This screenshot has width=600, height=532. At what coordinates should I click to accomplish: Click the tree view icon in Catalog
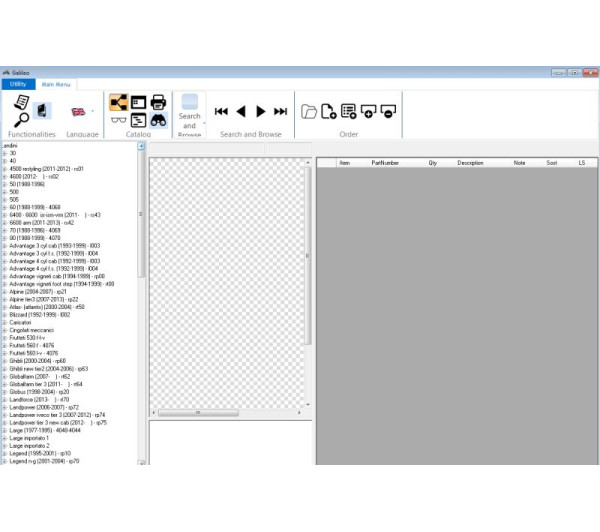click(x=118, y=102)
